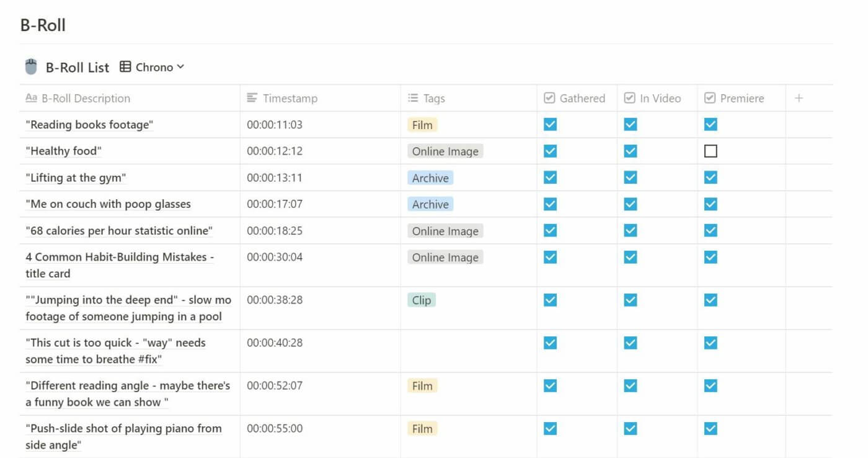Click the mouse icon beside B-Roll List

31,67
